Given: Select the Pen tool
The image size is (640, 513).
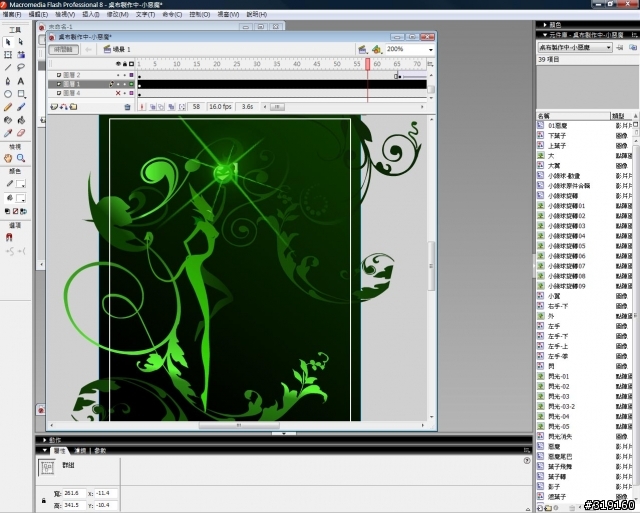Looking at the screenshot, I should (x=8, y=81).
